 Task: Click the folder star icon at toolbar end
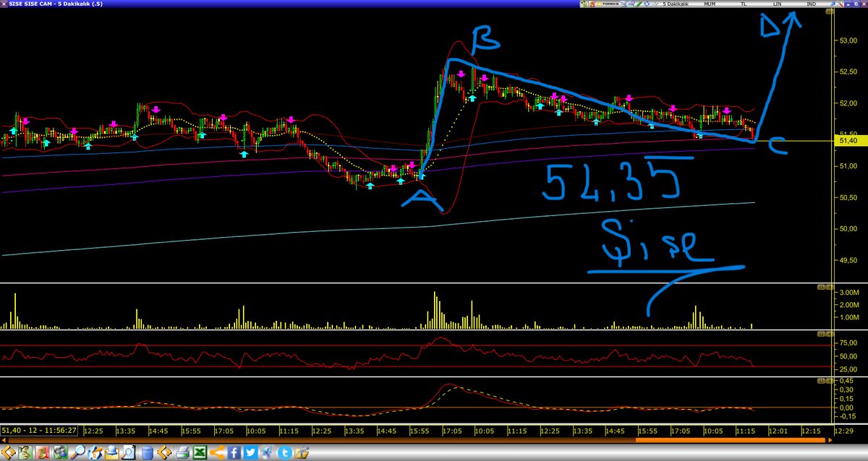click(302, 453)
